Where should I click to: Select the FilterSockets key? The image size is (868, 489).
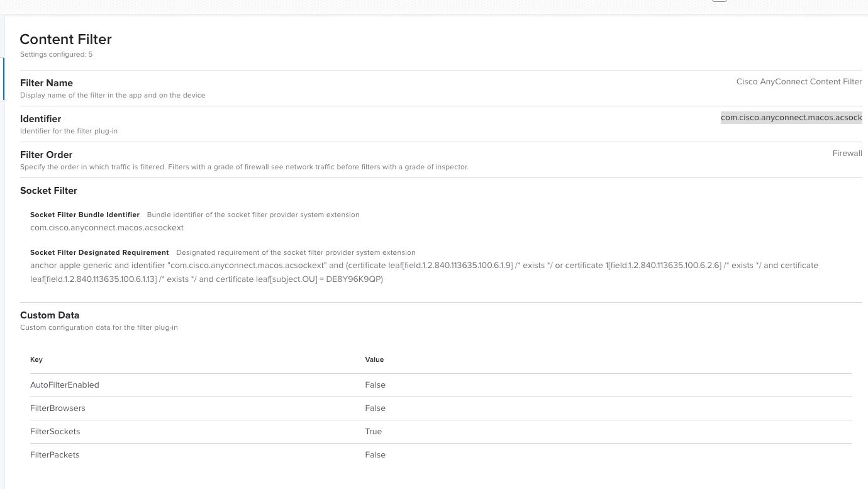pyautogui.click(x=55, y=432)
